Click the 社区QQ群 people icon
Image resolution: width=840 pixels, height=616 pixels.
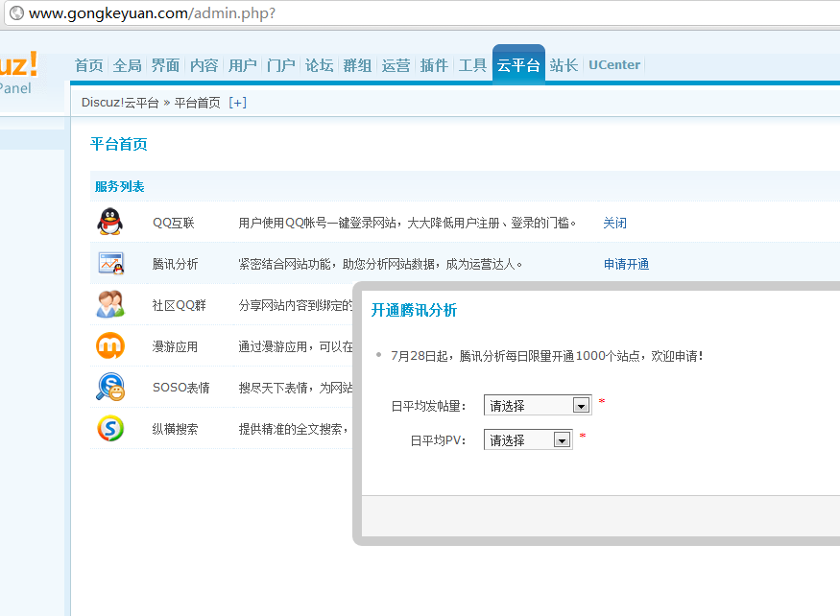pyautogui.click(x=110, y=304)
